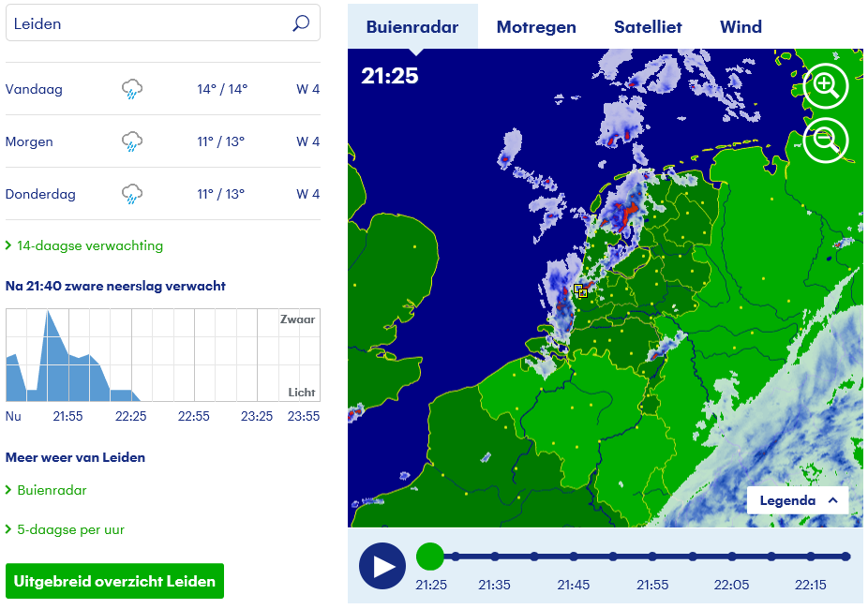Viewport: 868px width, 609px height.
Task: Click the rain forecast graph peak
Action: point(48,313)
